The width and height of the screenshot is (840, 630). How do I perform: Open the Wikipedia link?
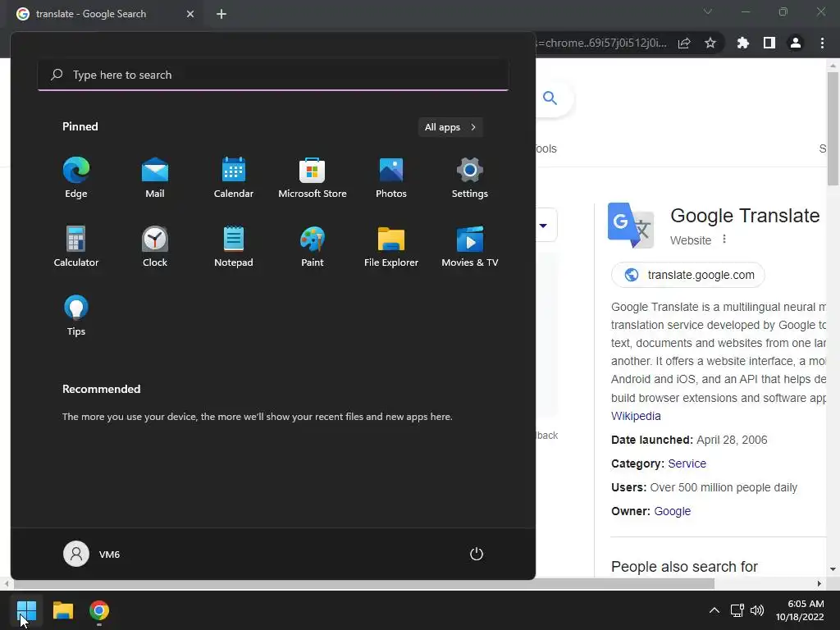tap(636, 416)
